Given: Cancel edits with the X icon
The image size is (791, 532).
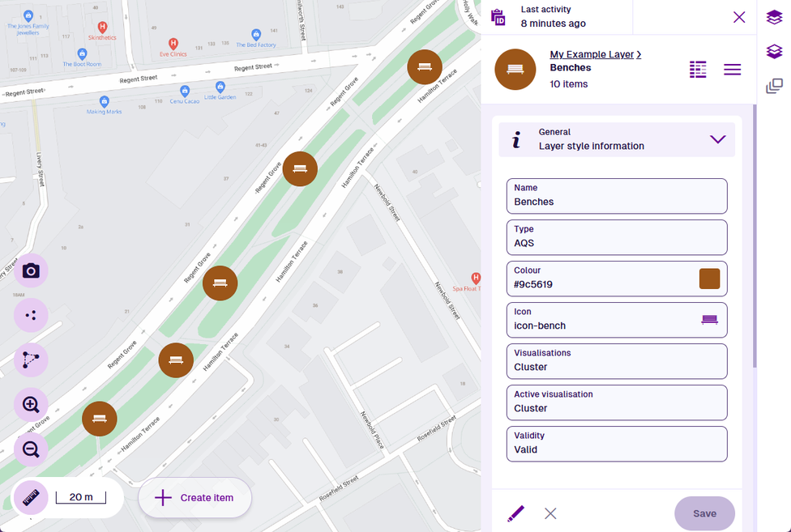Looking at the screenshot, I should [x=550, y=513].
